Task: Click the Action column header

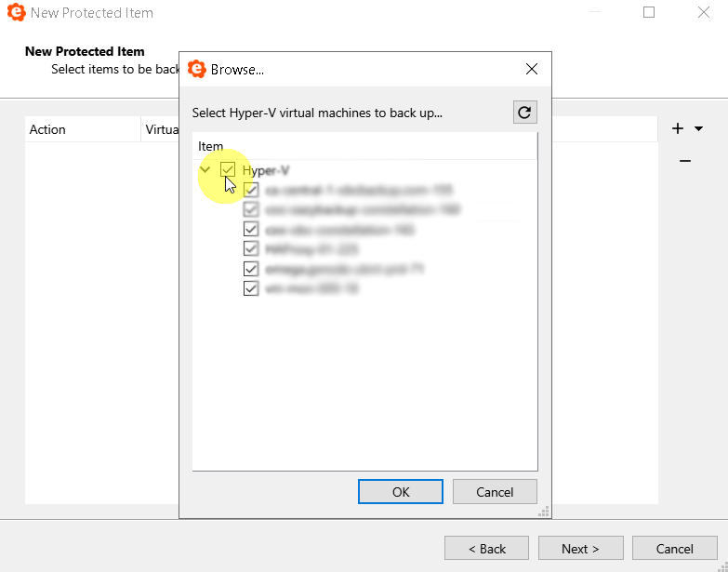Action: click(47, 129)
